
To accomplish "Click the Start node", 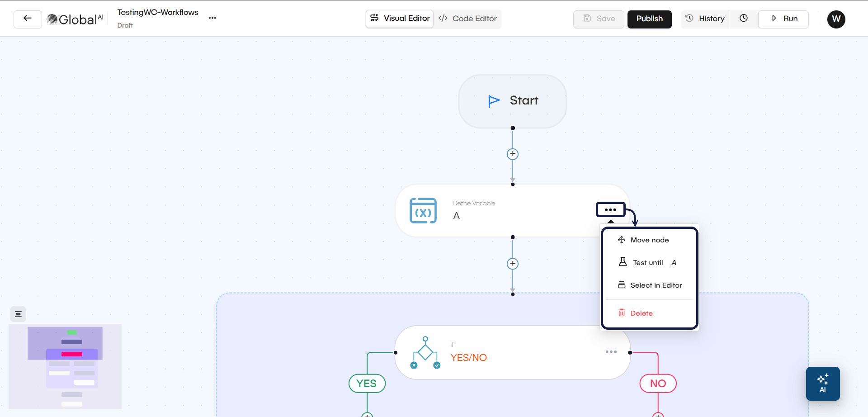I will click(x=513, y=101).
